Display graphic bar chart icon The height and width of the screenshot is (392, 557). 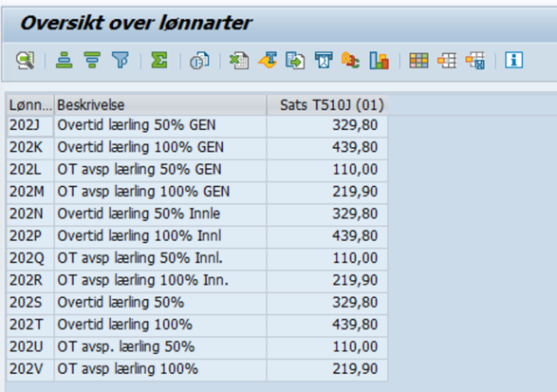pos(379,61)
